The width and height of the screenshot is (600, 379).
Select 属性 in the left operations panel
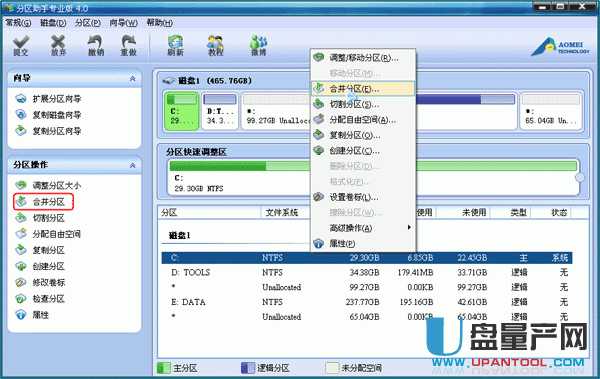33,315
